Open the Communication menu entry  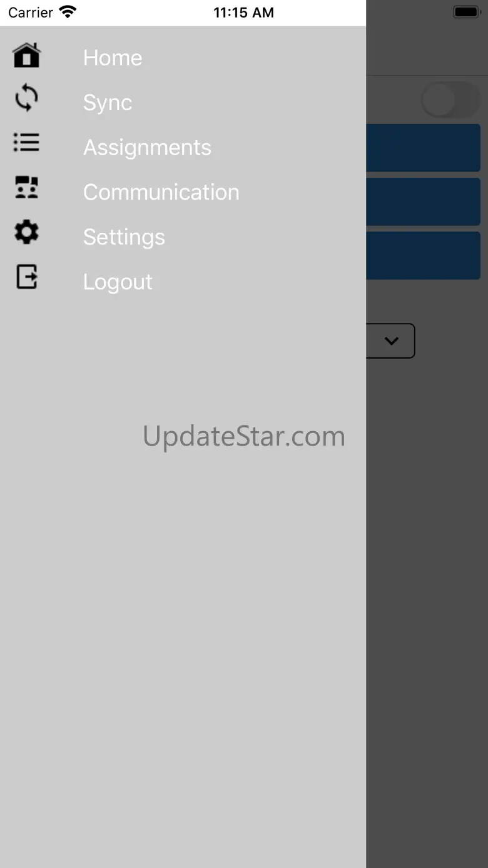pyautogui.click(x=161, y=192)
